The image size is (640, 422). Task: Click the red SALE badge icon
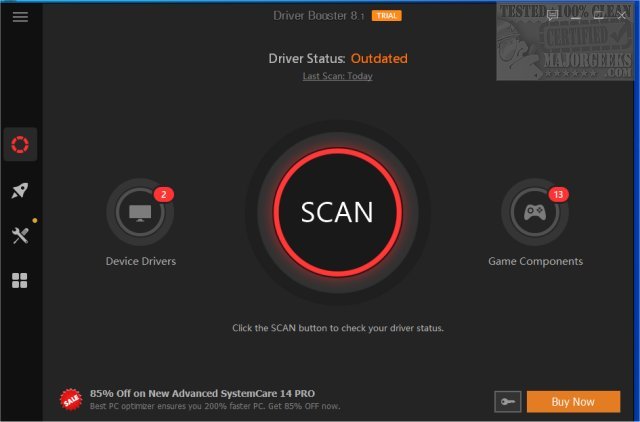(70, 398)
